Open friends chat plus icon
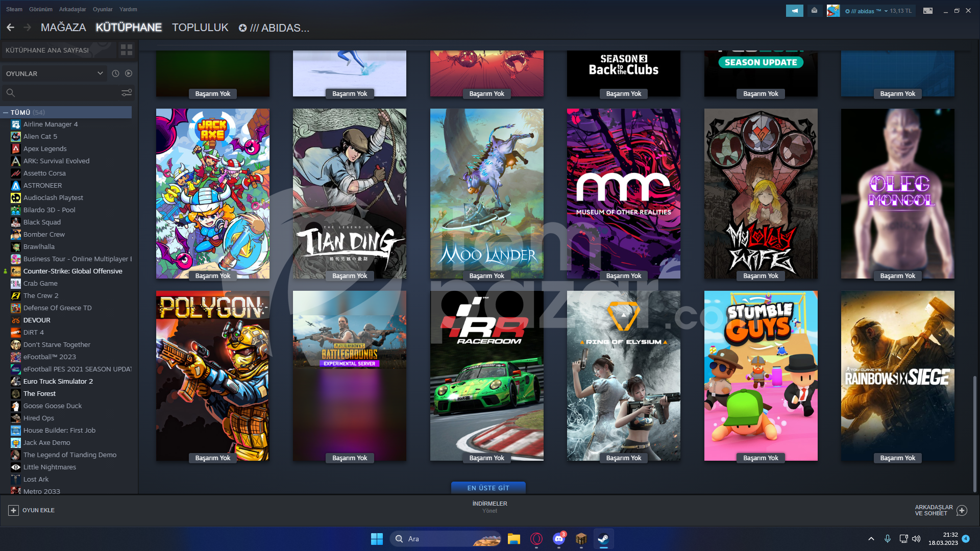 (x=962, y=510)
